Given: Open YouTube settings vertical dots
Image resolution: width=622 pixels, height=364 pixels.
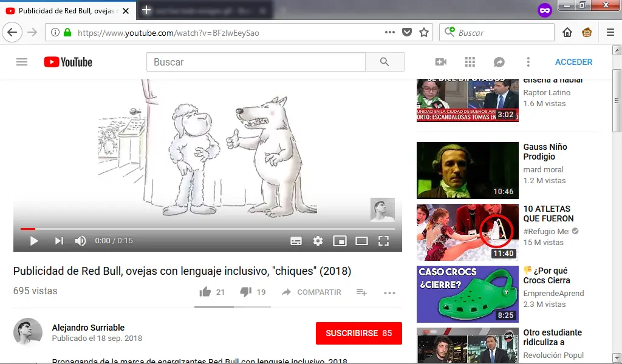Looking at the screenshot, I should click(528, 62).
